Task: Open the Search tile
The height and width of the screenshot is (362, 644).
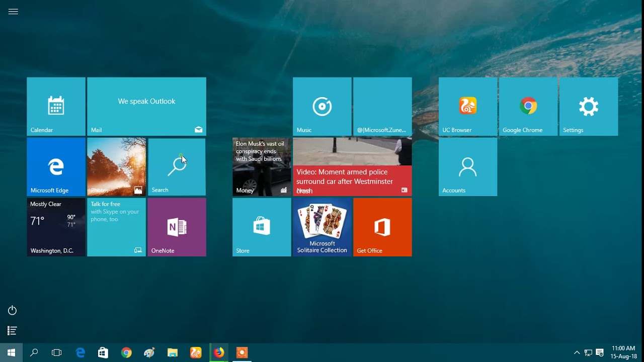Action: click(x=177, y=167)
